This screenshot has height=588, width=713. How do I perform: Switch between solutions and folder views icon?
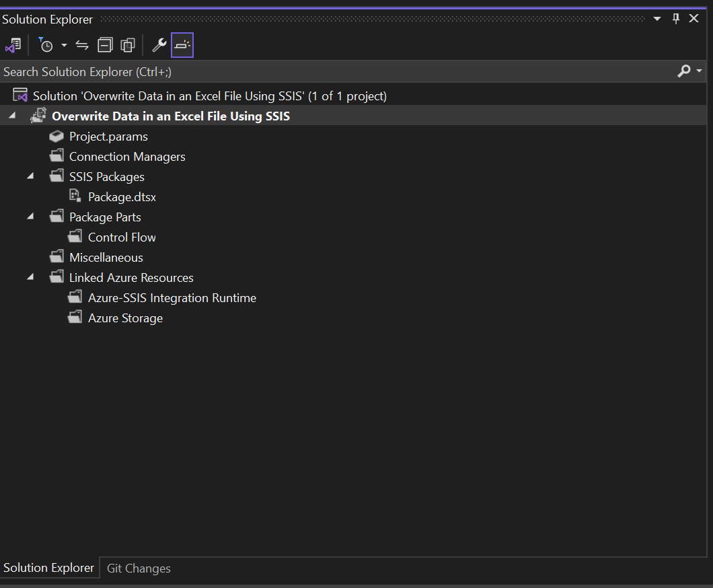point(13,45)
